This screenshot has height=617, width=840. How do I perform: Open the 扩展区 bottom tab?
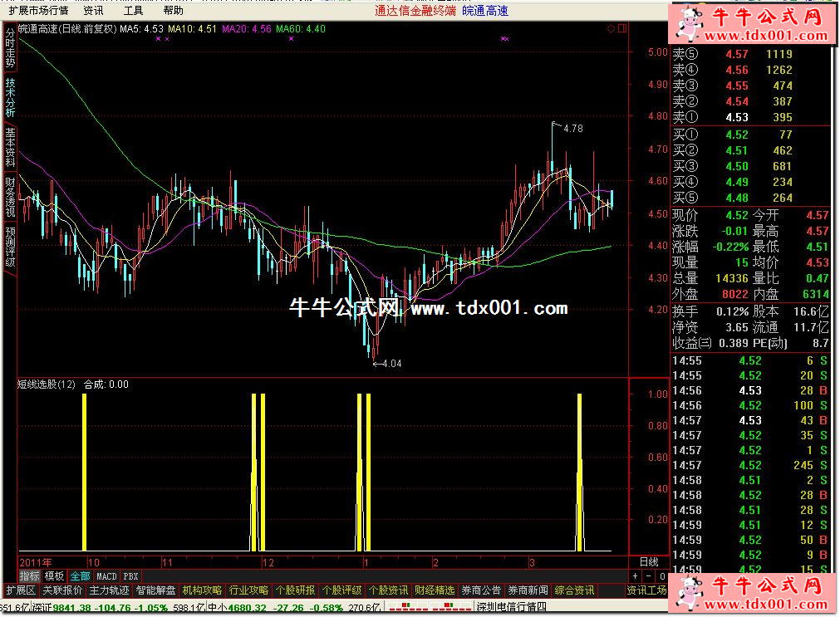[21, 590]
